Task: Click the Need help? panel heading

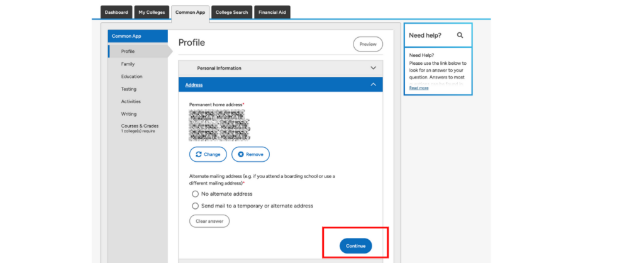Action: click(425, 35)
